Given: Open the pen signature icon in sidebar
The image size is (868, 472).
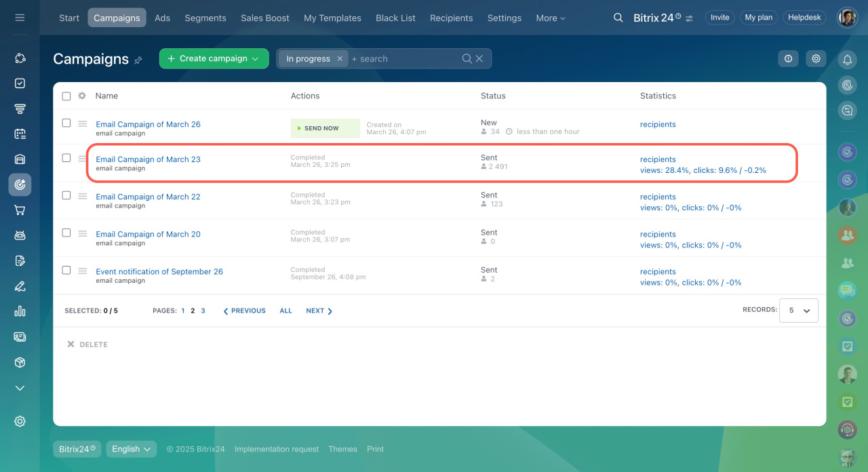Looking at the screenshot, I should [x=20, y=286].
